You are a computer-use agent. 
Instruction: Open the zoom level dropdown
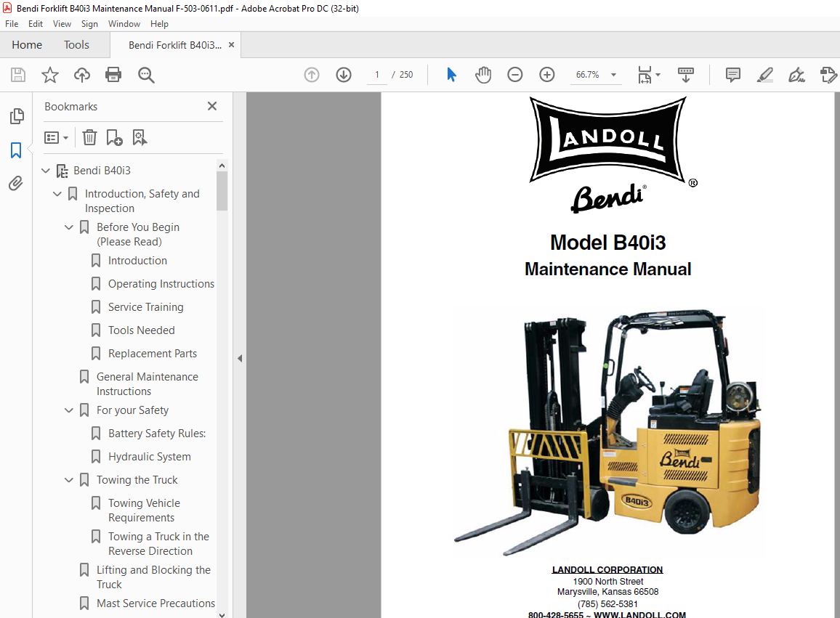point(614,75)
